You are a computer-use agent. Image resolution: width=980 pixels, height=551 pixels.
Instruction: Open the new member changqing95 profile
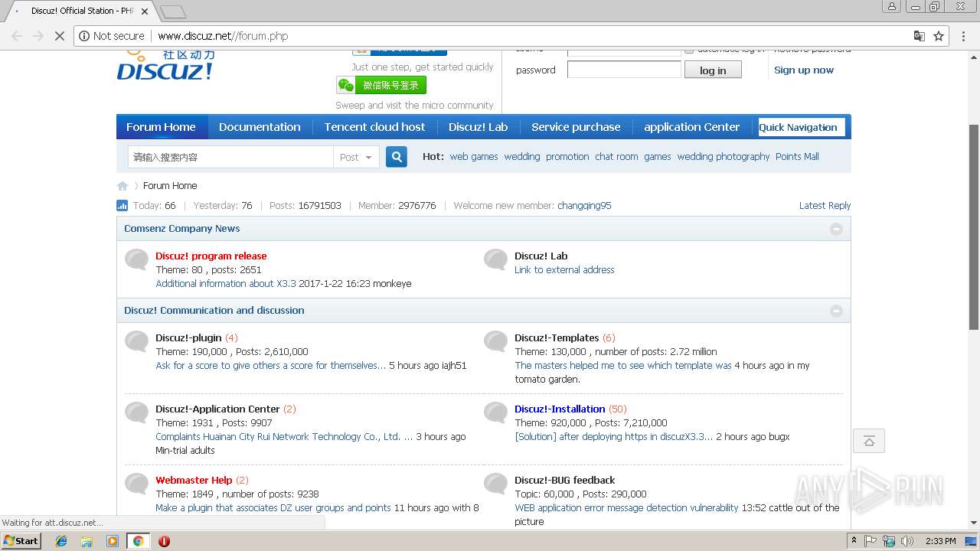(x=584, y=205)
